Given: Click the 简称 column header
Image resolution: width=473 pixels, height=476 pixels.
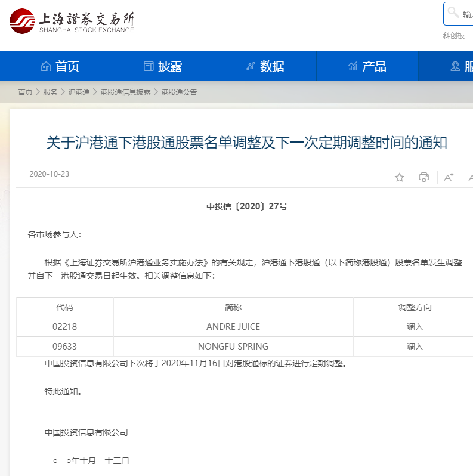Looking at the screenshot, I should point(233,307).
